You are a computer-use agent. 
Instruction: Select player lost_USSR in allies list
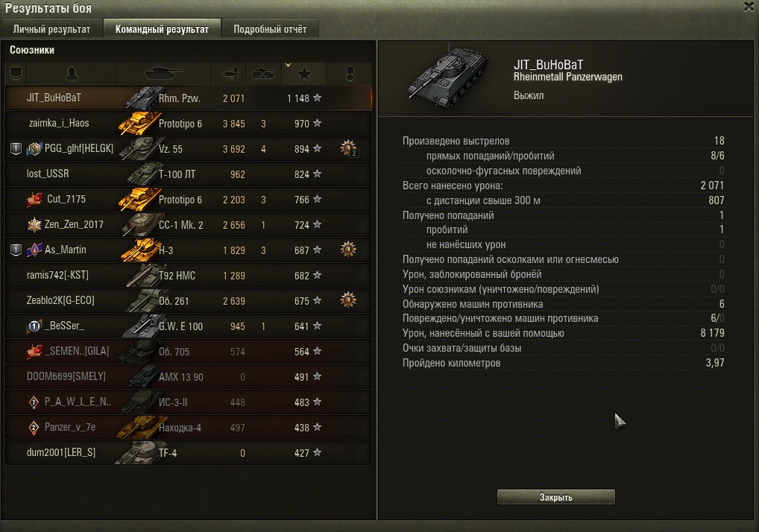pos(189,174)
